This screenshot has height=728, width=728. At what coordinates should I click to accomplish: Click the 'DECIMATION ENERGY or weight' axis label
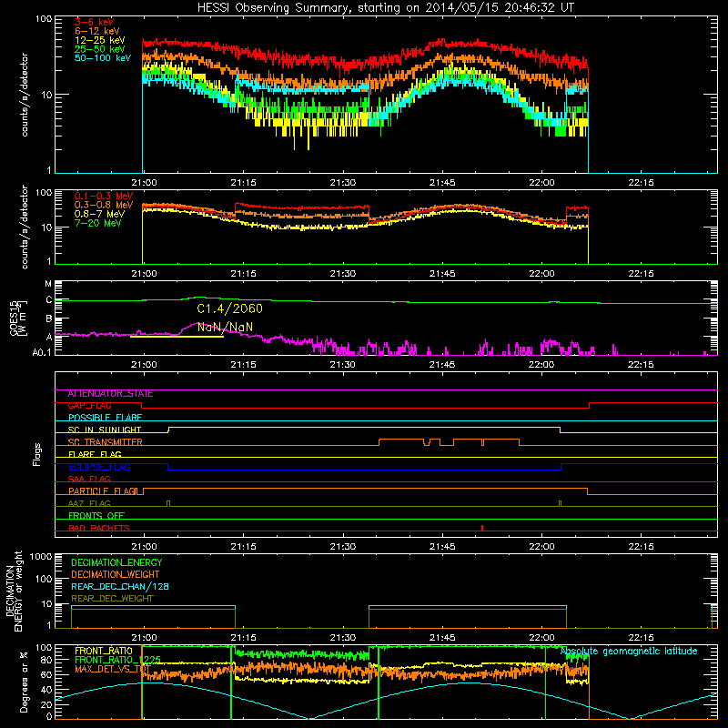point(14,591)
